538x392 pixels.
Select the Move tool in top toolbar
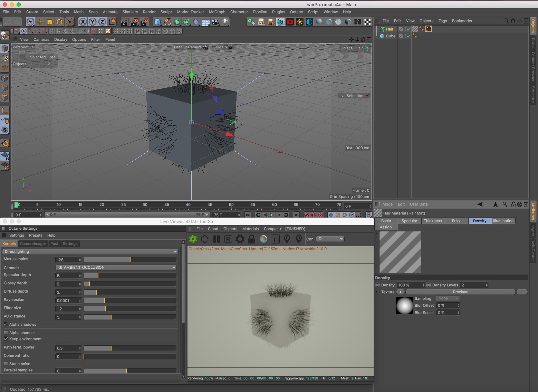(x=40, y=22)
